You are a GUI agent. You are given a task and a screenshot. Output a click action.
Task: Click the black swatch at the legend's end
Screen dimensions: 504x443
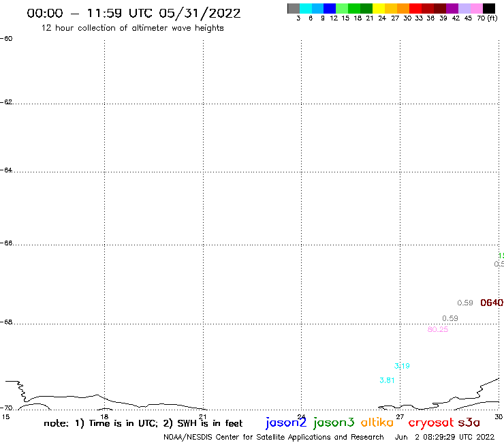(x=489, y=8)
